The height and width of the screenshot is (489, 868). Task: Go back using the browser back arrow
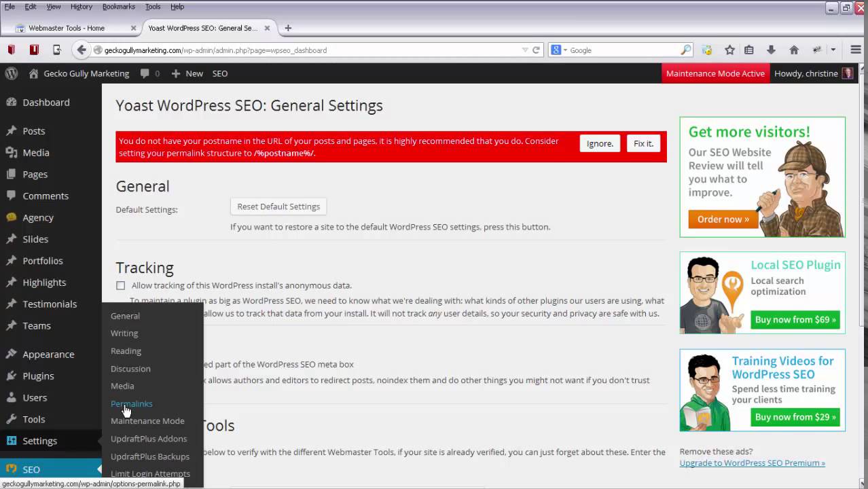82,50
